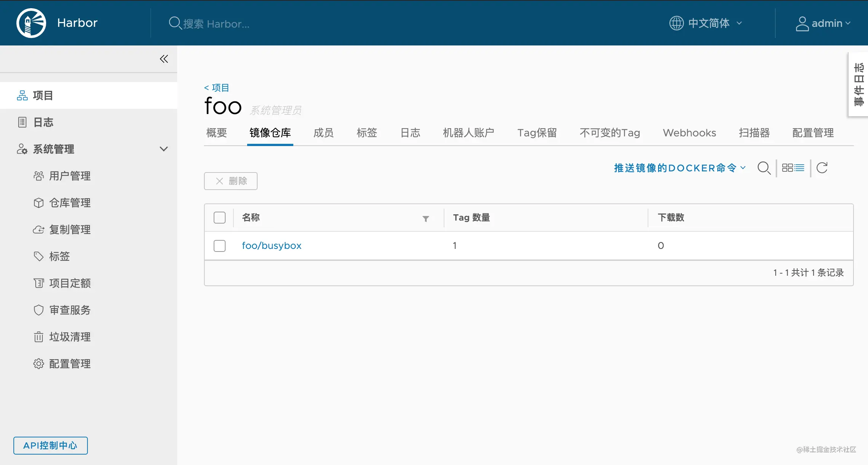Click the 删除 button
868x465 pixels.
(x=231, y=181)
